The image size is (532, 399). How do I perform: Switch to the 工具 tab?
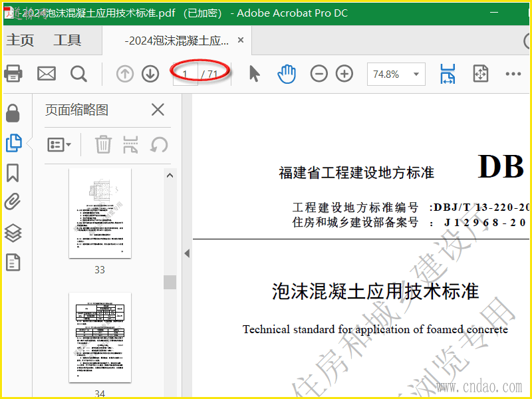click(x=67, y=40)
